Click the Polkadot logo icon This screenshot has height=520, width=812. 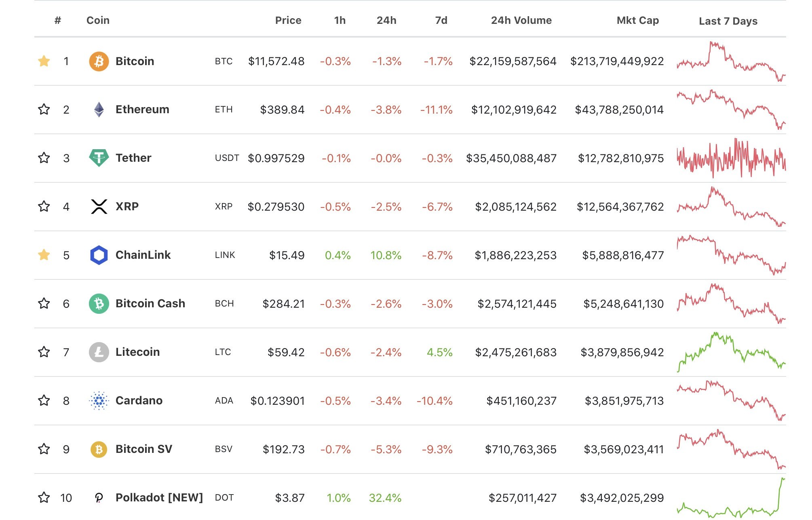click(99, 498)
